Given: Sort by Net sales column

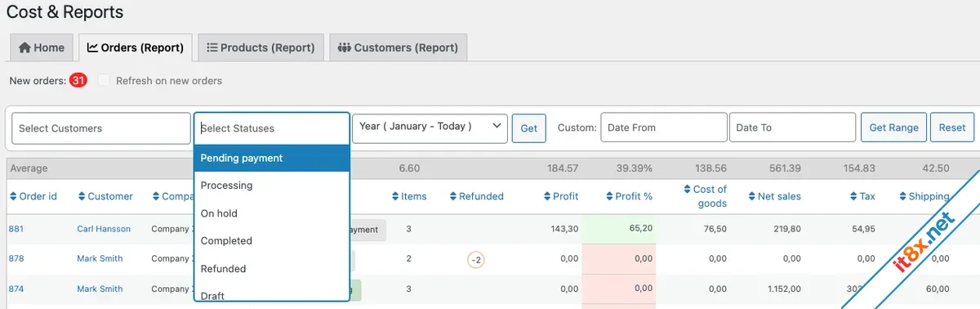Looking at the screenshot, I should coord(774,196).
